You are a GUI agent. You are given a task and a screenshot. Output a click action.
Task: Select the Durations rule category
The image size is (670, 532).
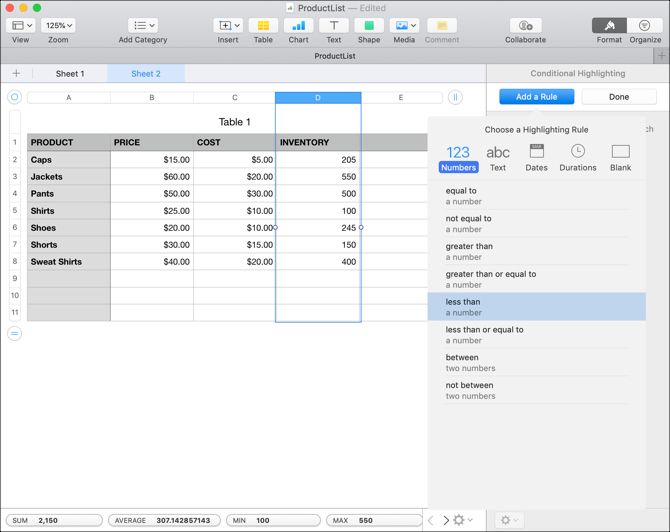tap(578, 159)
